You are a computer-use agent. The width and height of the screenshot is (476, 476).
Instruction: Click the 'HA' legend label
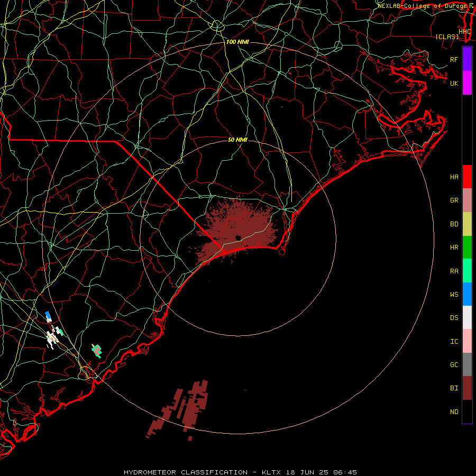click(x=454, y=177)
